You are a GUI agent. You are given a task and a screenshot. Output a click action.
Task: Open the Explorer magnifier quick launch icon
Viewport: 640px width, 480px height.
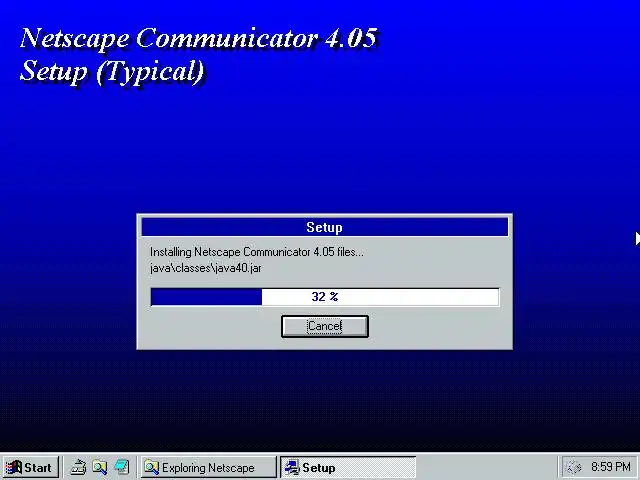(100, 467)
